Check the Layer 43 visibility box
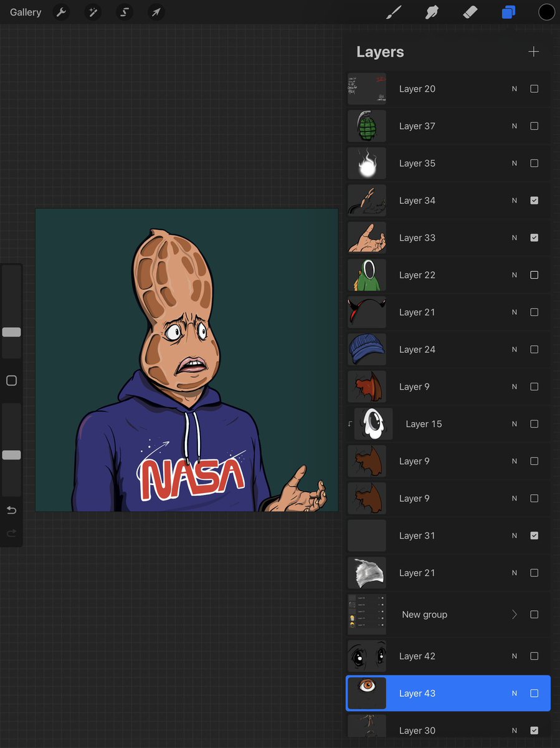The height and width of the screenshot is (748, 560). [x=534, y=693]
